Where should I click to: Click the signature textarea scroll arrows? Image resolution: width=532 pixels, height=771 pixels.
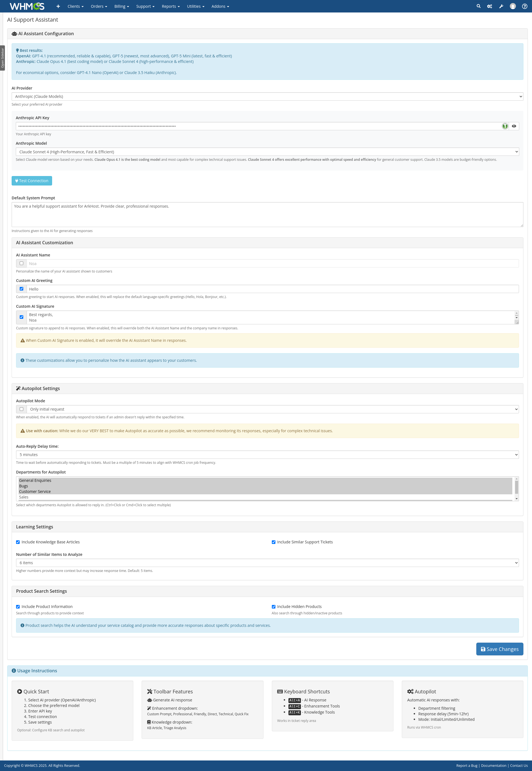click(x=516, y=315)
